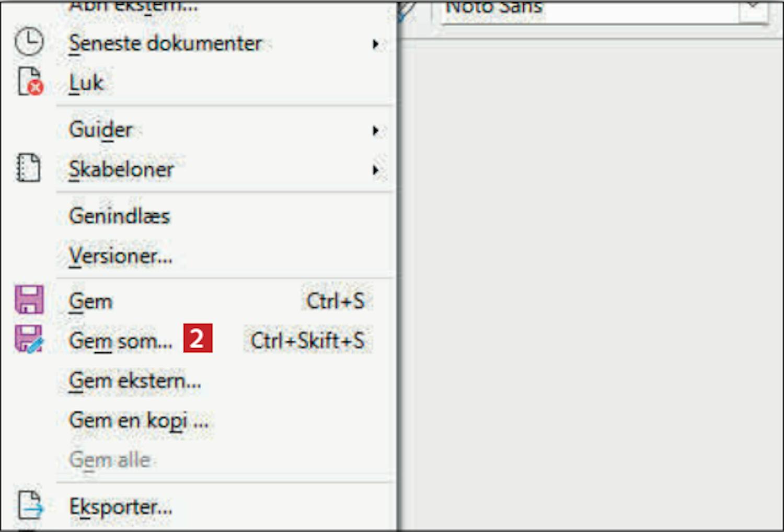Open the Versioner... menu entry
The height and width of the screenshot is (532, 784).
coord(121,256)
